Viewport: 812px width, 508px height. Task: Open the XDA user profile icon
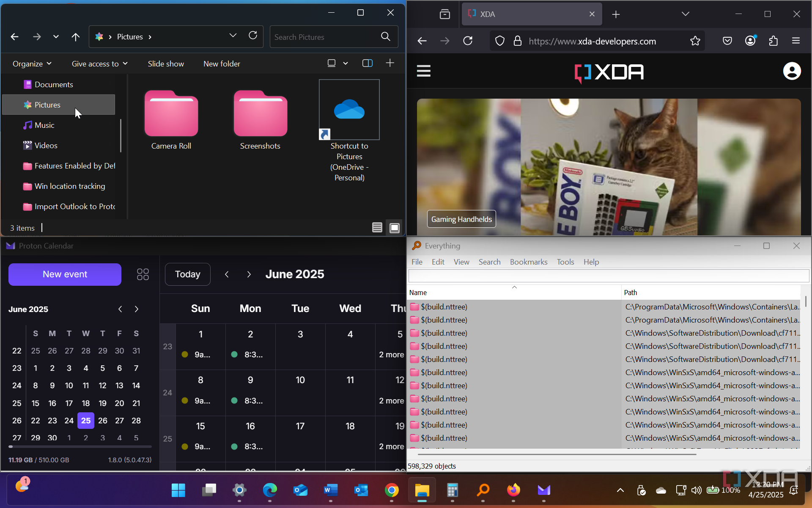pos(792,71)
